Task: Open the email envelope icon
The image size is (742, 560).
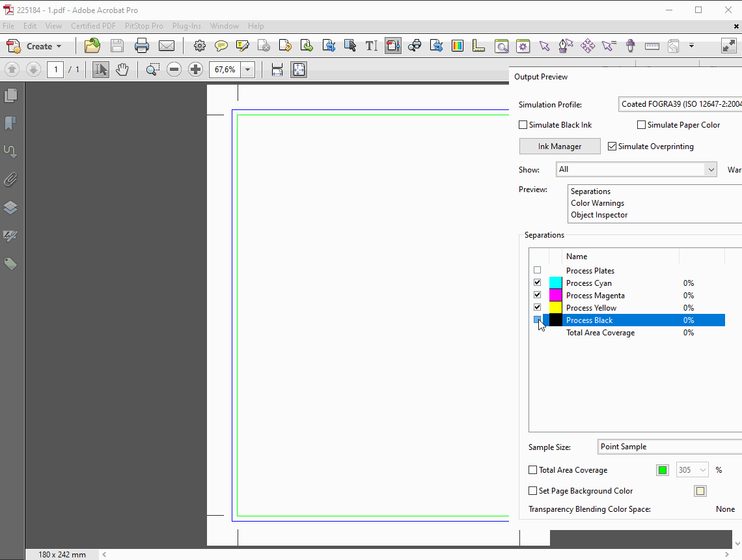Action: (167, 46)
